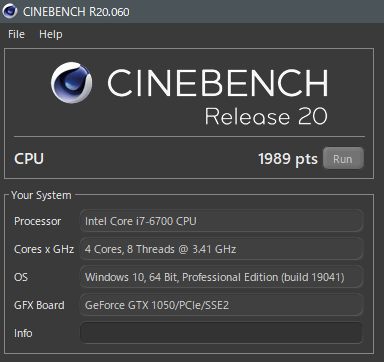The height and width of the screenshot is (362, 384).
Task: Click the Cinebench icon in the title bar
Action: coord(10,11)
